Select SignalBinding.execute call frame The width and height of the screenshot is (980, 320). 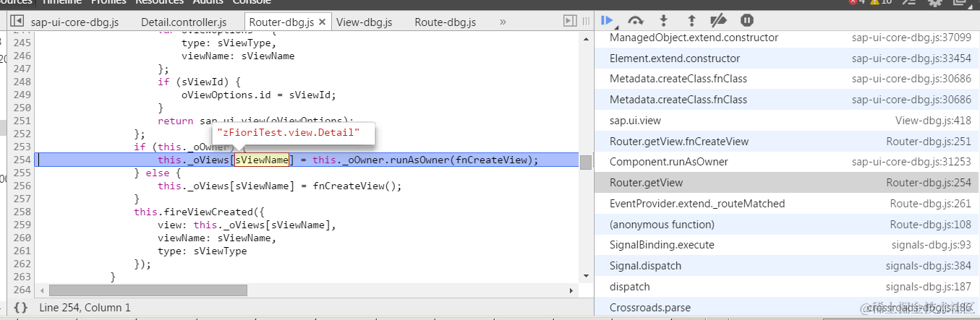pyautogui.click(x=787, y=245)
